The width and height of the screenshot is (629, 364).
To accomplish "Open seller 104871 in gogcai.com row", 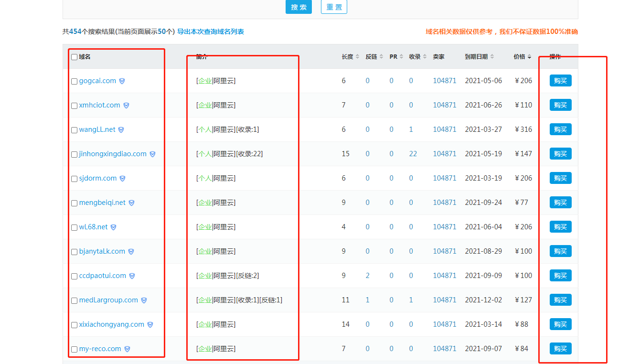I will 445,81.
